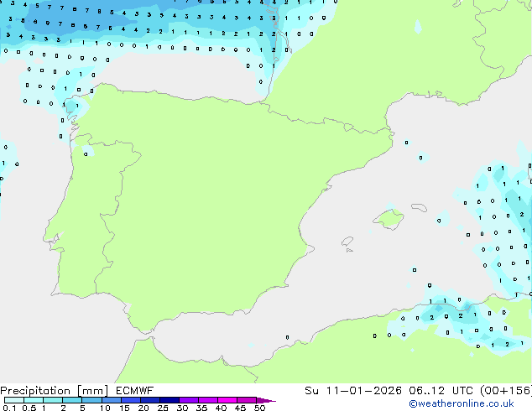Click the Mallorca island on the map
Image resolution: width=532 pixels, height=411 pixels.
click(x=389, y=220)
